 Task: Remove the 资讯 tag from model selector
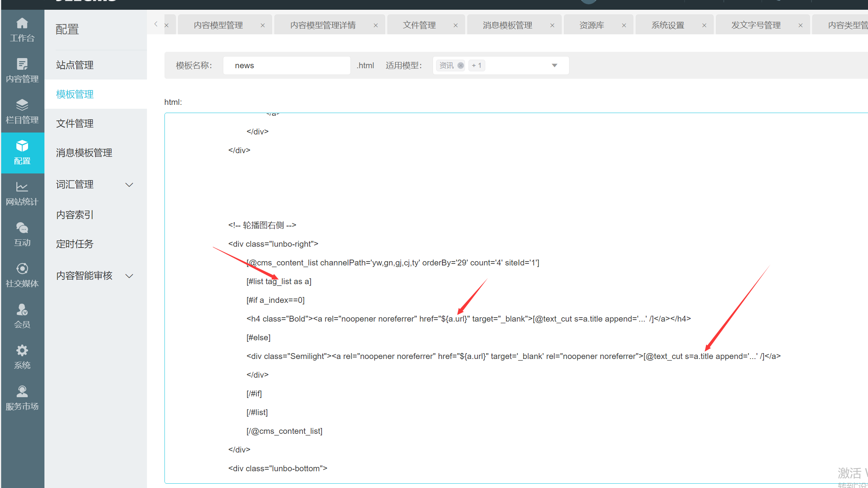tap(461, 65)
